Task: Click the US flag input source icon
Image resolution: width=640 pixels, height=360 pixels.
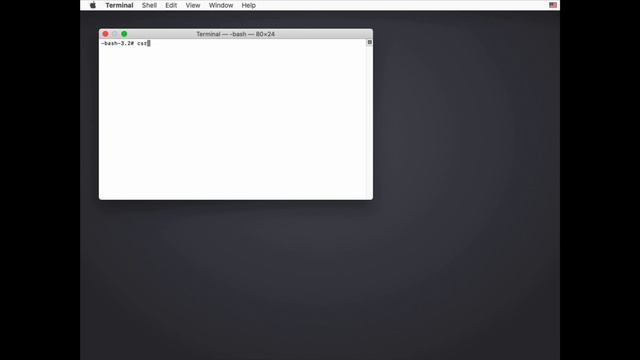Action: pos(553,5)
